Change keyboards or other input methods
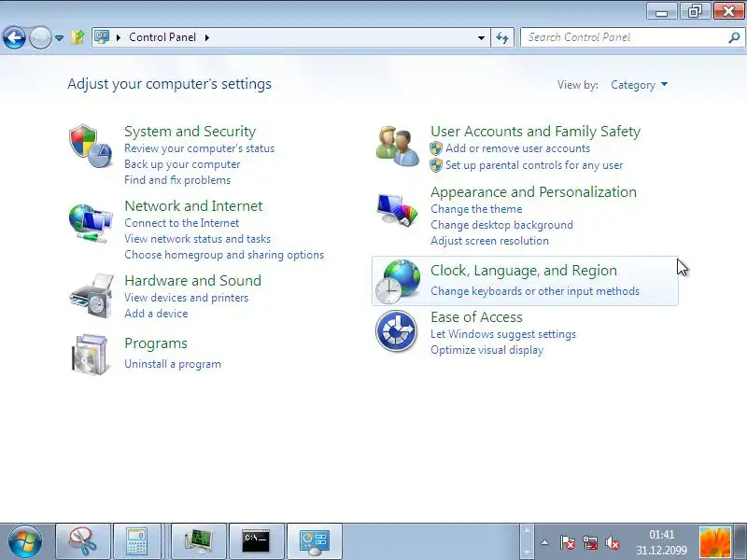The height and width of the screenshot is (560, 747). (535, 291)
